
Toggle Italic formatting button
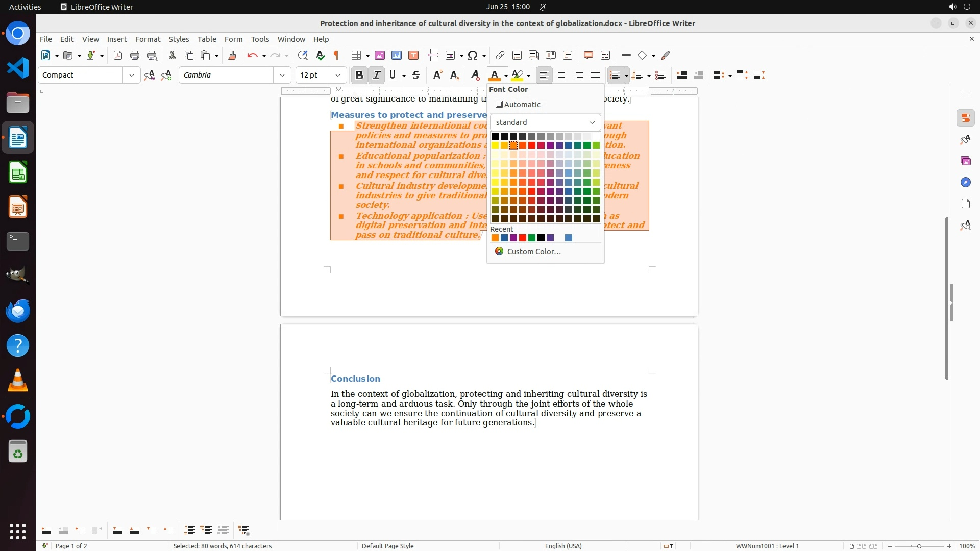coord(377,75)
